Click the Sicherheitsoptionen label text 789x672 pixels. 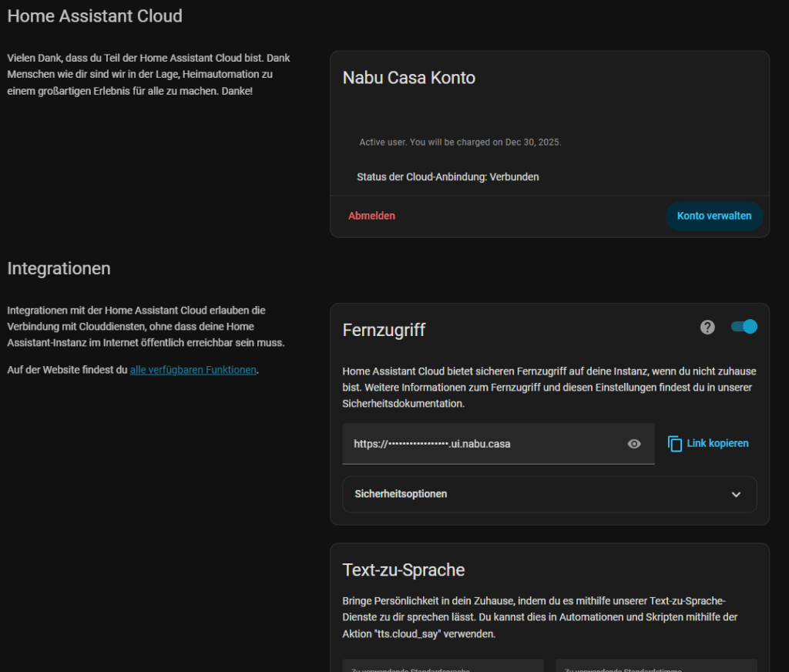coord(401,494)
